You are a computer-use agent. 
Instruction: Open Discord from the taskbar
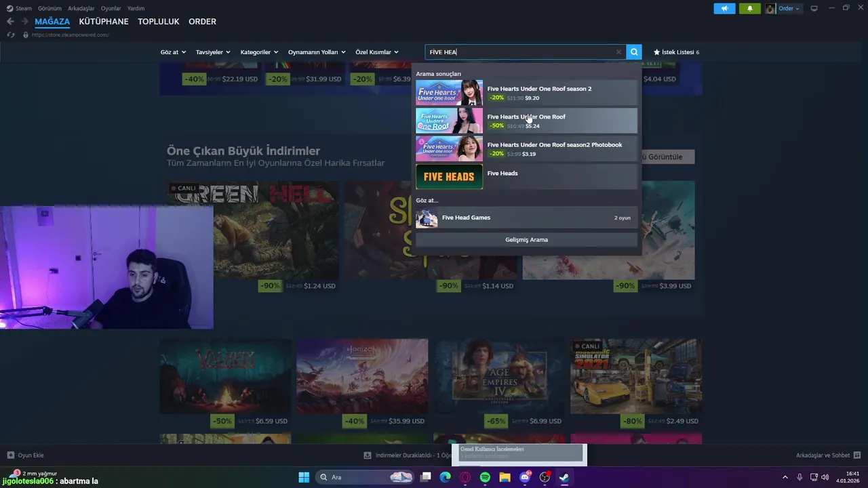click(x=525, y=477)
